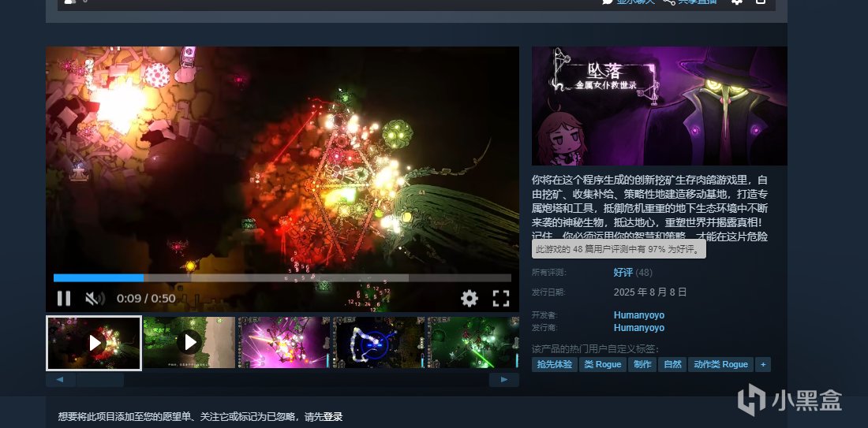Seek on the trailer progress bar
The width and height of the screenshot is (868, 428).
point(282,278)
